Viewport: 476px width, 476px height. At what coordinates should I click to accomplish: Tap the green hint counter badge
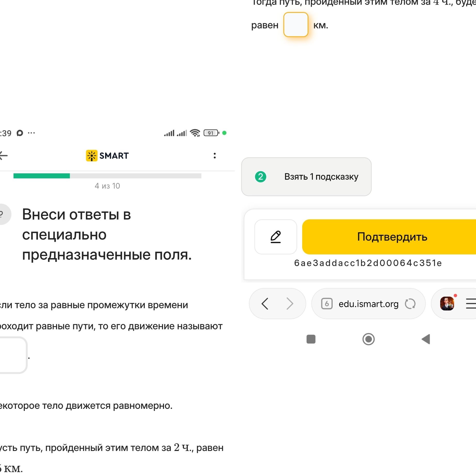click(261, 177)
